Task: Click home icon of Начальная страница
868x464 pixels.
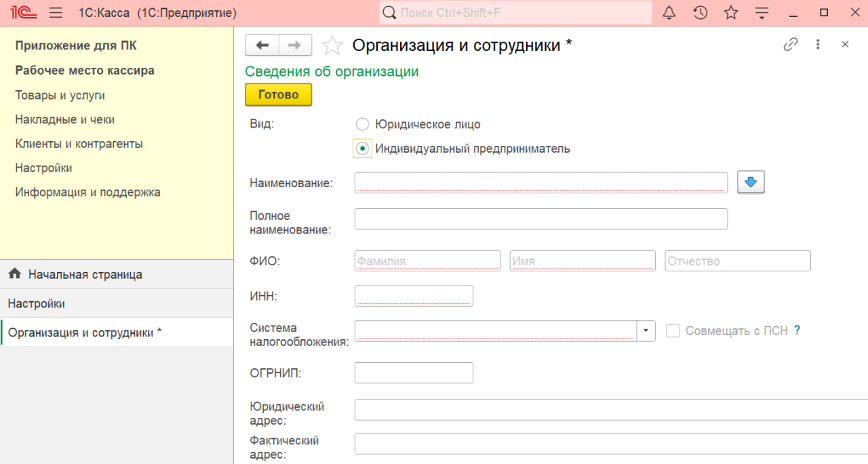Action: pyautogui.click(x=14, y=274)
